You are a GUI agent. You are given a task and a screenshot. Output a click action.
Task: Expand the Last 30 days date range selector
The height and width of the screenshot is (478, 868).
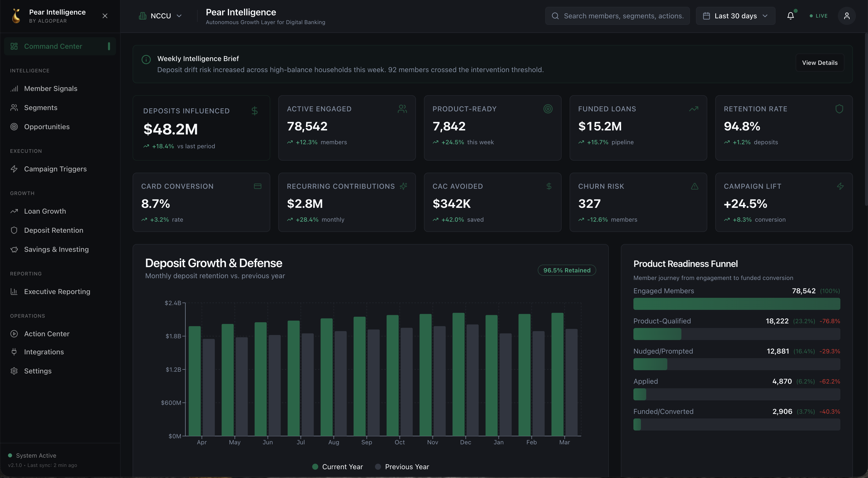[736, 16]
